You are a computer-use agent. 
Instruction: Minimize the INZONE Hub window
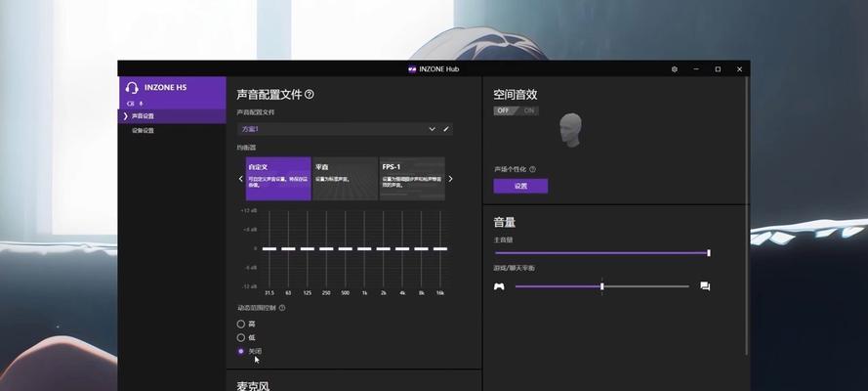pos(696,69)
